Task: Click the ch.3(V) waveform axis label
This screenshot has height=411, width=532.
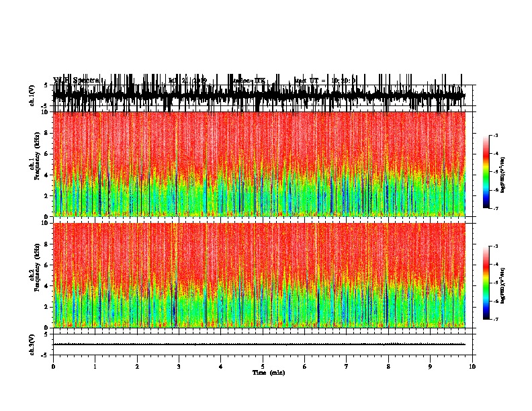Action: click(x=32, y=345)
